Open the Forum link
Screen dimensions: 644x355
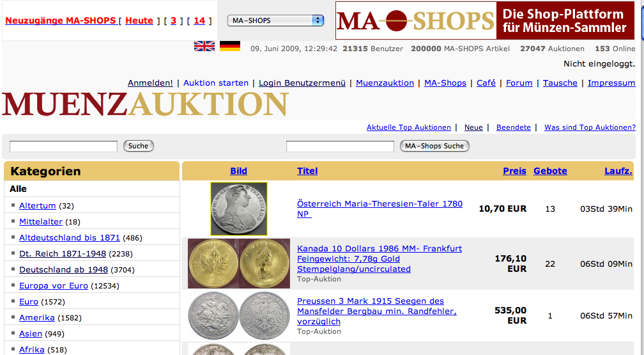coord(519,83)
